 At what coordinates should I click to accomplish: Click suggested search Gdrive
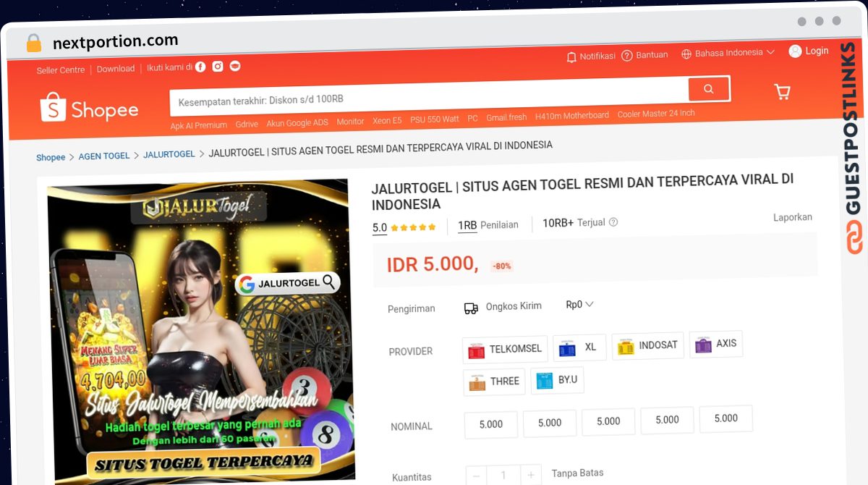(x=247, y=124)
